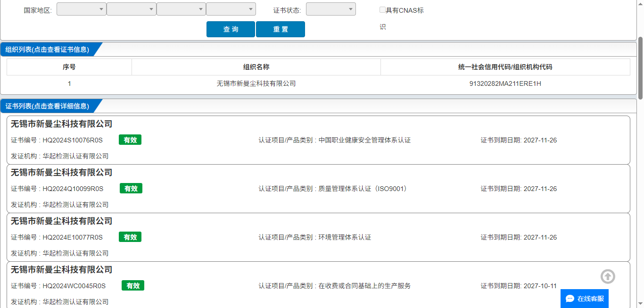644x308 pixels.
Task: Click 有效 badge of HQ2024WC0045R0S
Action: pyautogui.click(x=133, y=285)
